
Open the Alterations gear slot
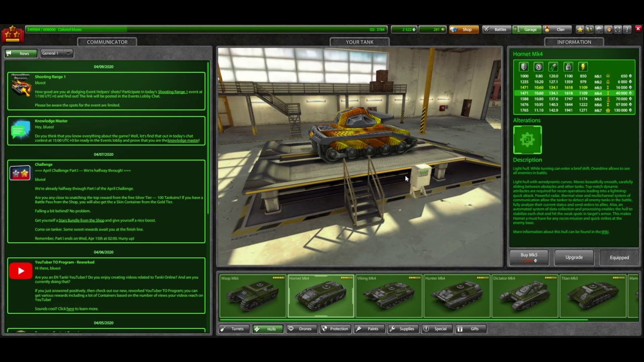[527, 140]
